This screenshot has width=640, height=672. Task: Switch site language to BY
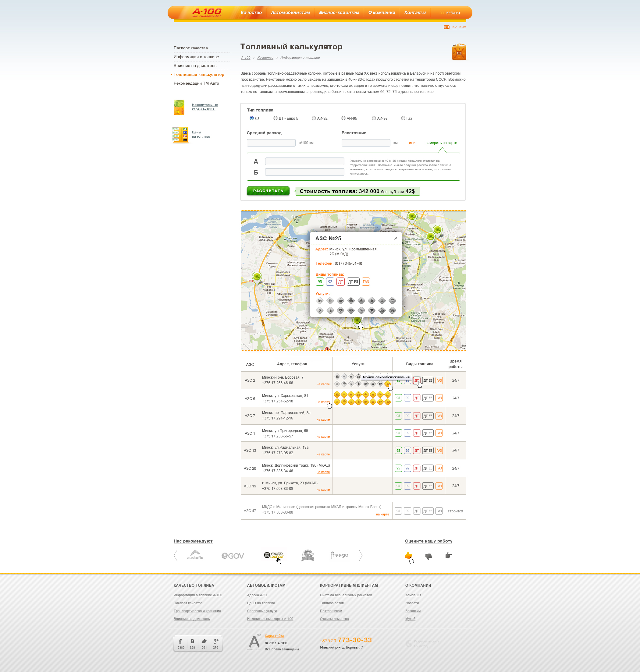coord(454,27)
